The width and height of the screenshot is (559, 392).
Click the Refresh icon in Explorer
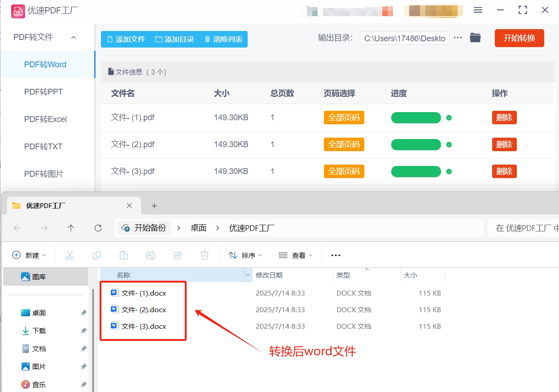tap(98, 228)
